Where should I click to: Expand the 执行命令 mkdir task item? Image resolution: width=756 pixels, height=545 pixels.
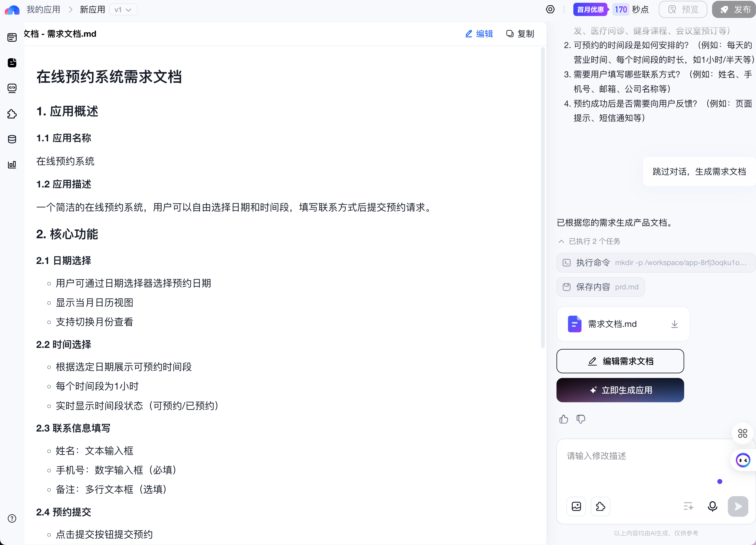pyautogui.click(x=655, y=263)
